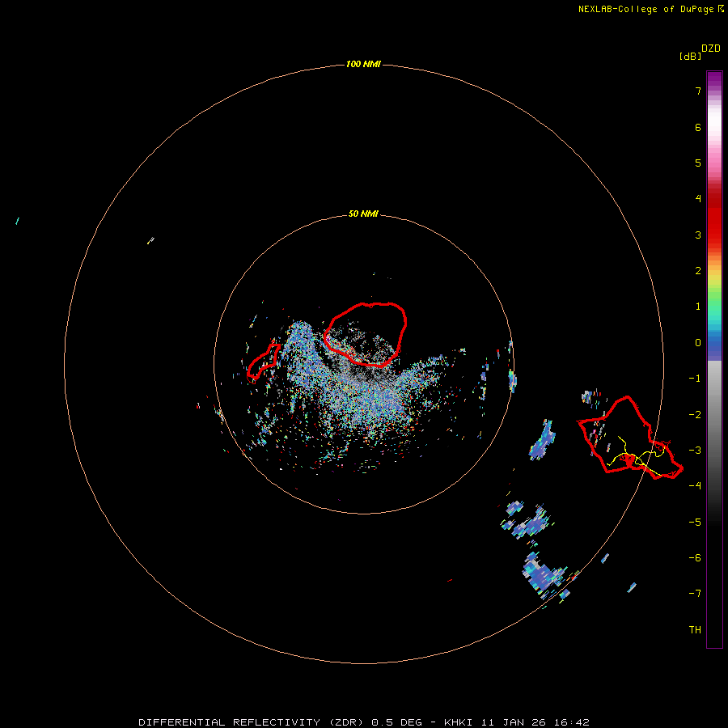The image size is (728, 728).
Task: Click the NEXLAB-College of DuPage credit text
Action: coord(645,9)
